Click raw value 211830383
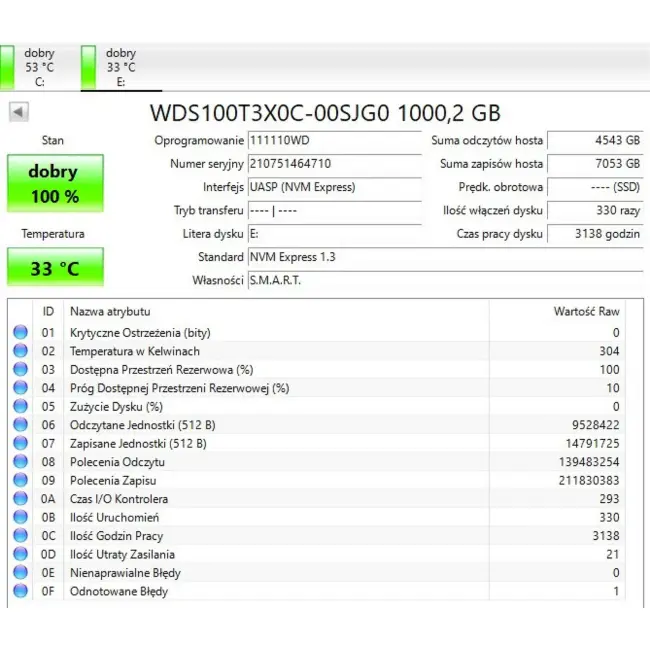The image size is (650, 650). click(x=589, y=480)
